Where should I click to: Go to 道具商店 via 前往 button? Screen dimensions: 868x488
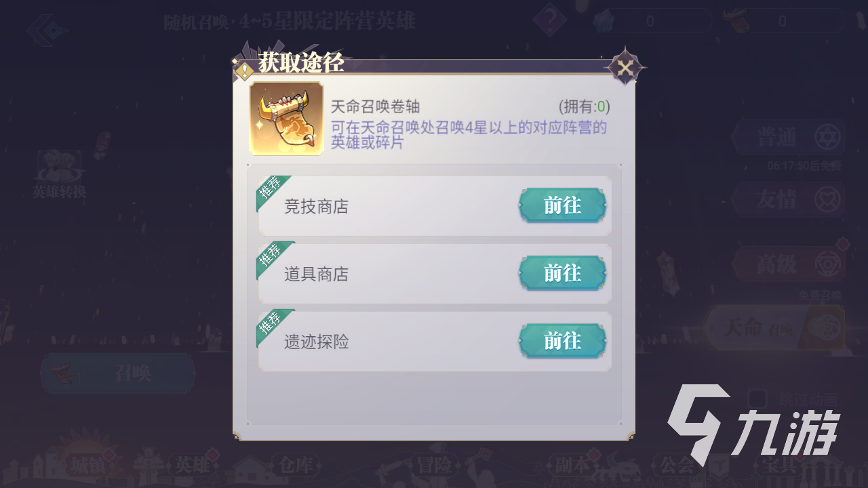[562, 273]
